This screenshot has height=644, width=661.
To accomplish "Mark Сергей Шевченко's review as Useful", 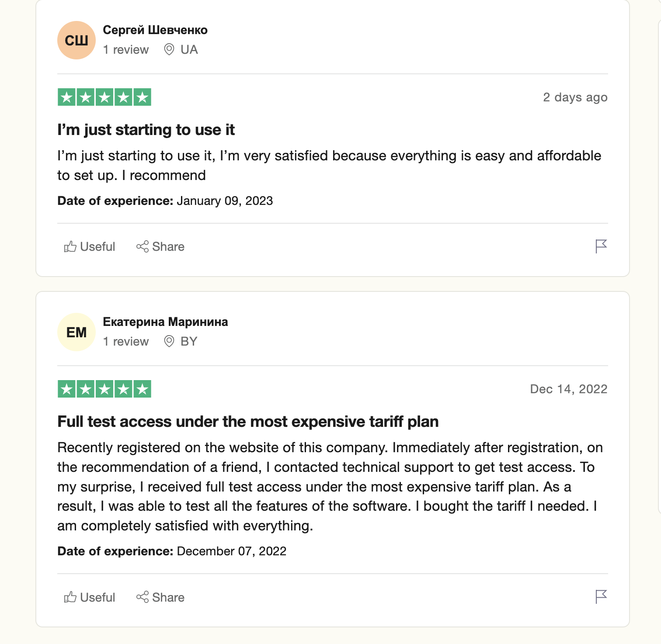I will point(90,247).
